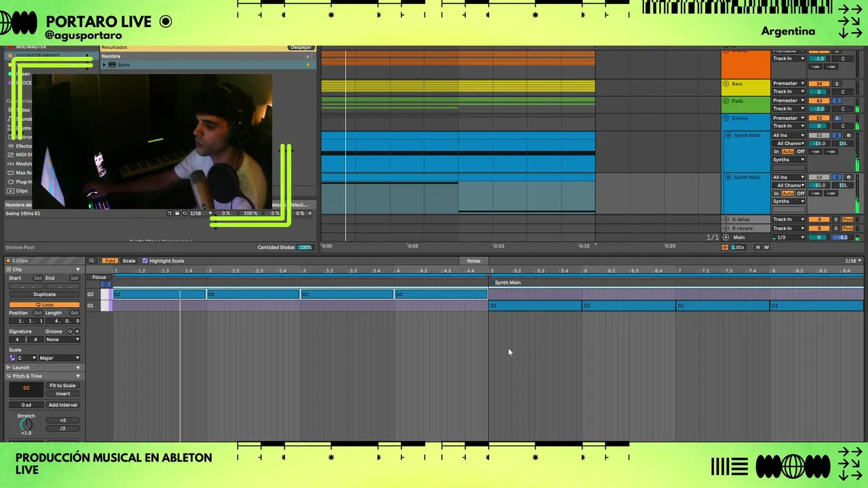This screenshot has width=868, height=488.
Task: Arm the first Synth Main track
Action: (x=848, y=136)
